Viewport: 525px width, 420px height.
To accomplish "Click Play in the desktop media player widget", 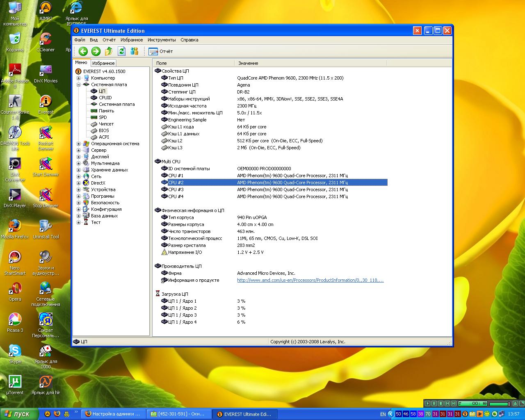I will [x=427, y=404].
